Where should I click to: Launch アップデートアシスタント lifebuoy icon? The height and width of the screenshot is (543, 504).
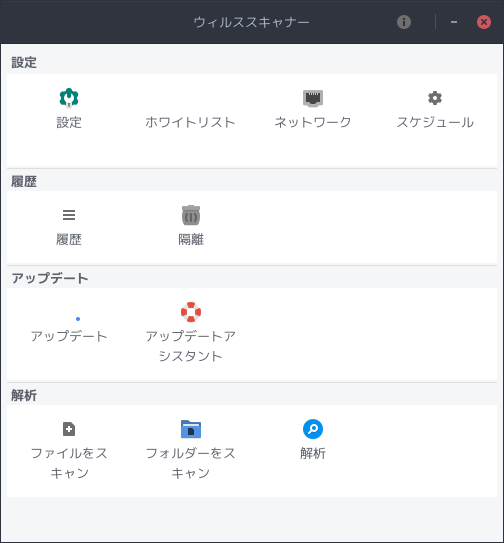click(191, 312)
